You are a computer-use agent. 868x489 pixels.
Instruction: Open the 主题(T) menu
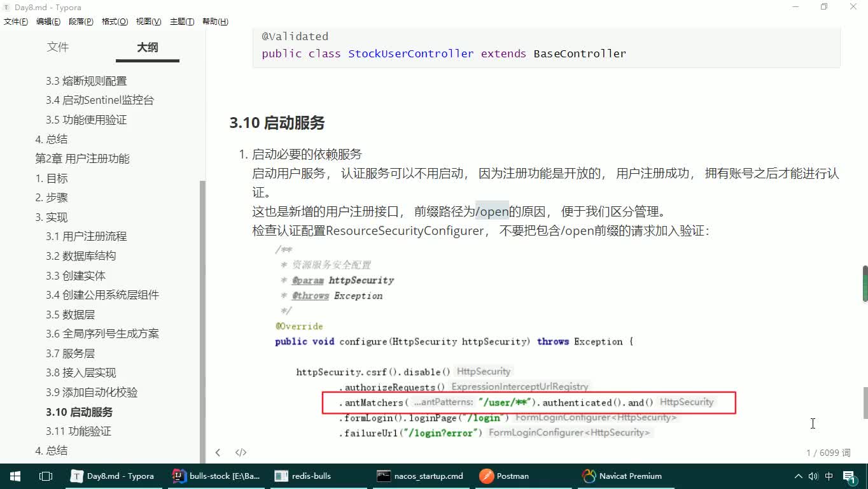pyautogui.click(x=182, y=22)
